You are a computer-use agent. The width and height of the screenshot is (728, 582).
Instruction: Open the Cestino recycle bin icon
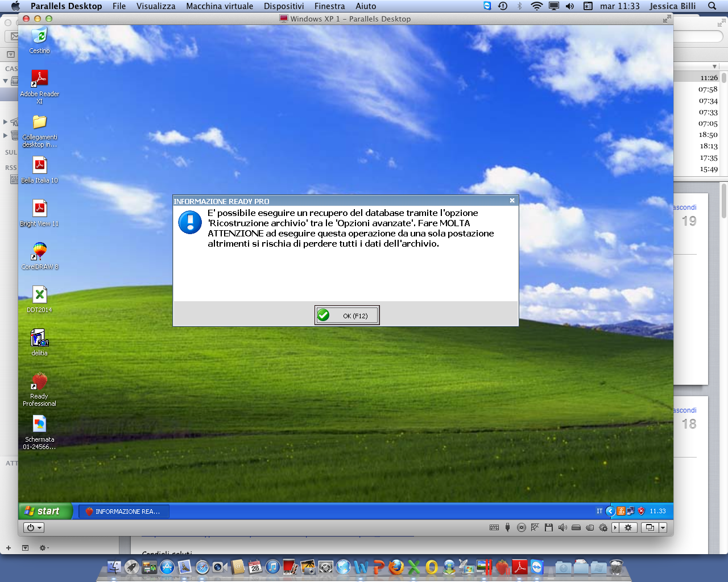point(39,40)
